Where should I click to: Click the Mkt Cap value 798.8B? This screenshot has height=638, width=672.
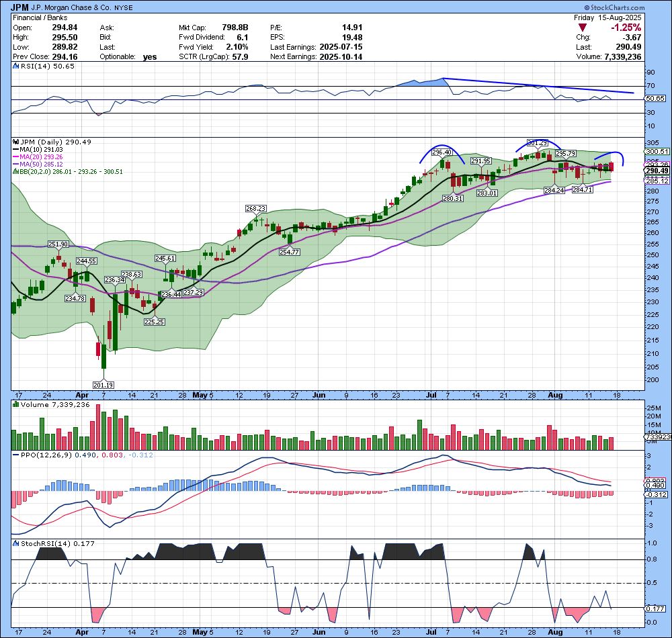click(235, 28)
